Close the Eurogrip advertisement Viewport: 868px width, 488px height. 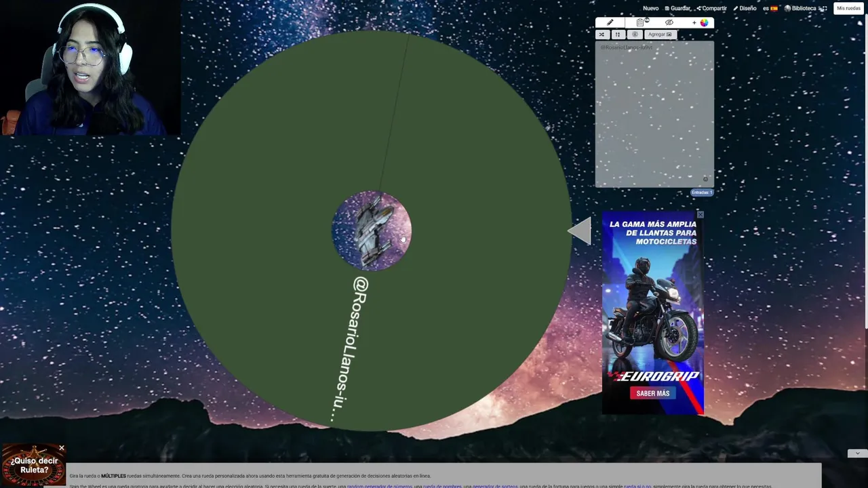pyautogui.click(x=700, y=215)
